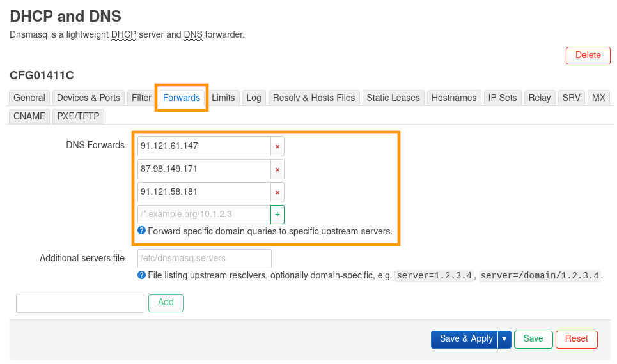Click the plus button to add DNS forward
The height and width of the screenshot is (364, 617).
click(x=277, y=215)
